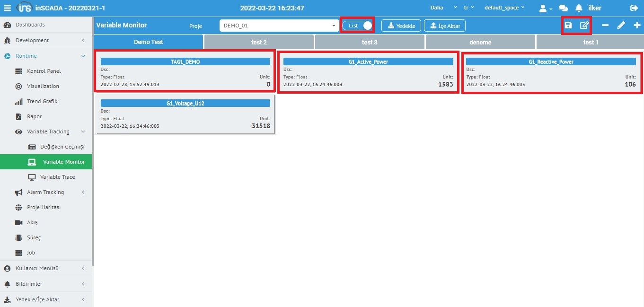Viewport: 644px width, 307px height.
Task: Open the hamburger menu icon
Action: click(x=8, y=8)
